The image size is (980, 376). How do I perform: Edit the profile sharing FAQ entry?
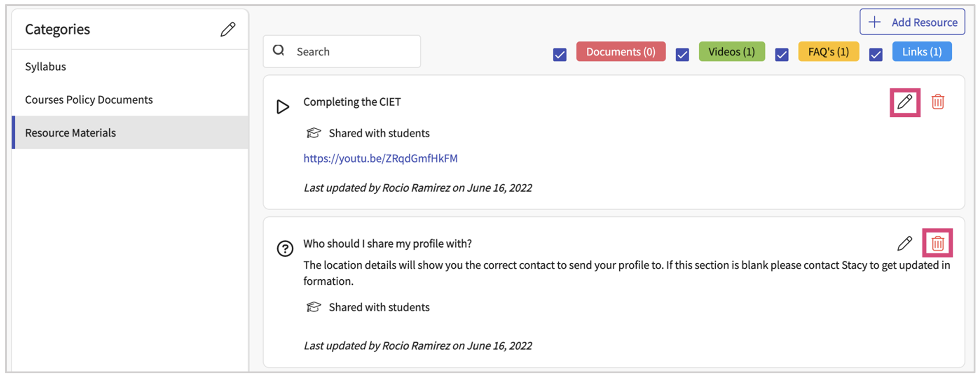[904, 243]
